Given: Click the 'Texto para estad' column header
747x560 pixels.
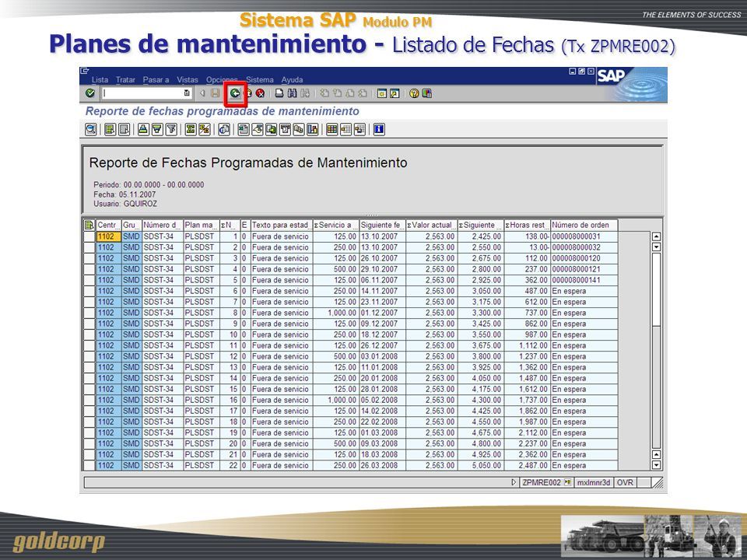Looking at the screenshot, I should (x=282, y=225).
